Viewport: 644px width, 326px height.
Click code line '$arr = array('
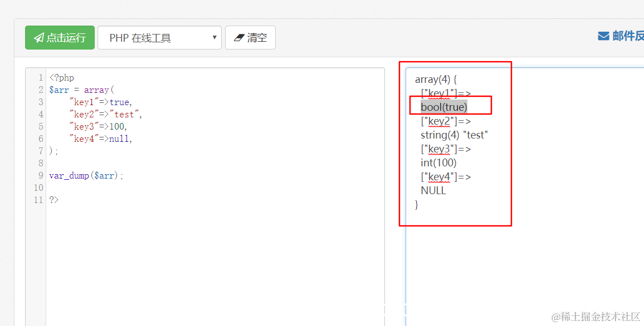(82, 90)
